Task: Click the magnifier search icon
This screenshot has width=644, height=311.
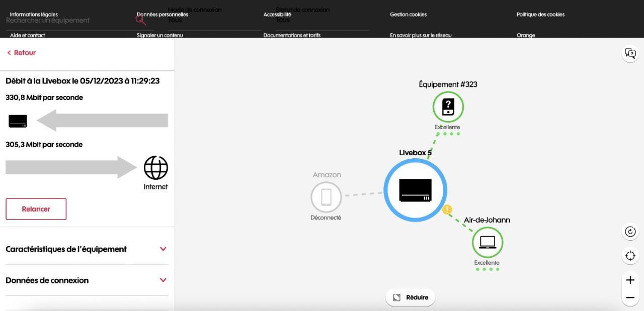Action: point(141,20)
